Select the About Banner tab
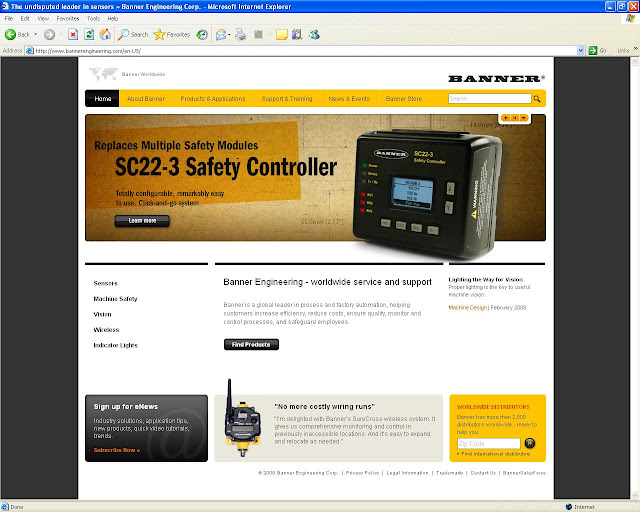Screen dimensions: 640x512 pos(146,98)
